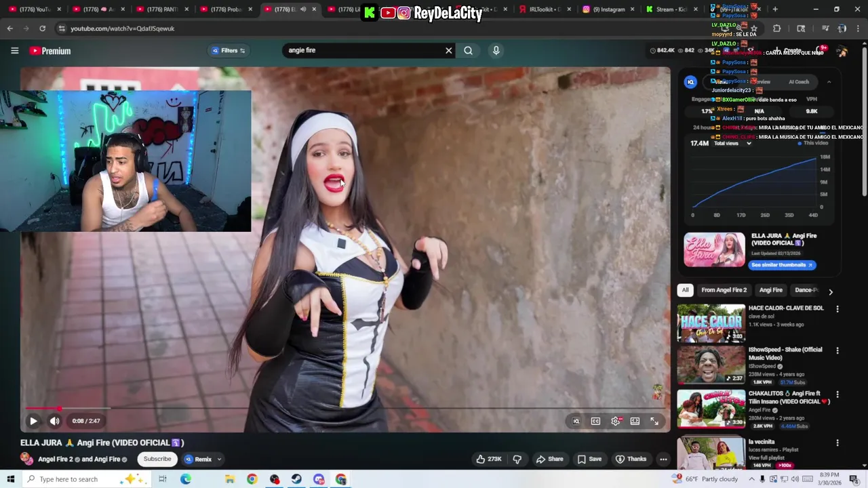
Task: Open browser extensions puzzle icon
Action: pos(777,28)
